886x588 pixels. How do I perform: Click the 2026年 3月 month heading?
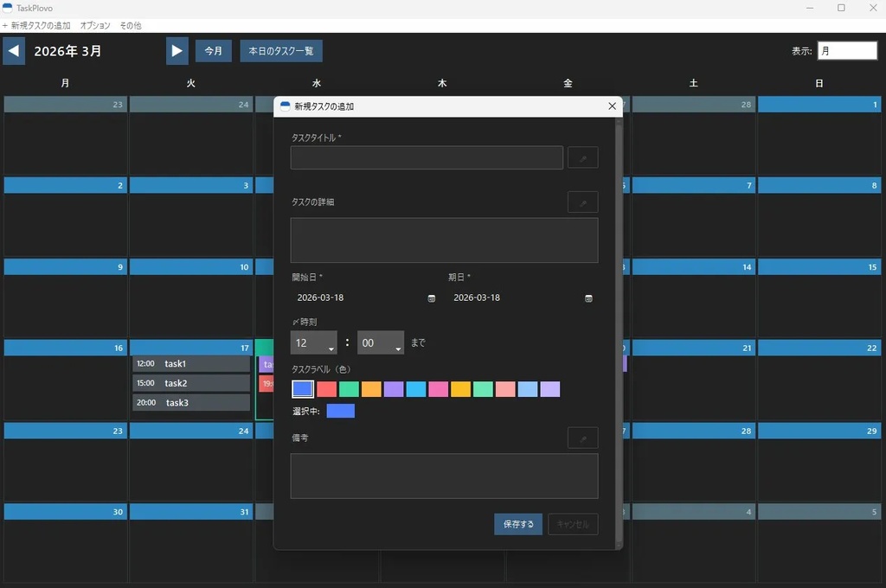[x=67, y=51]
